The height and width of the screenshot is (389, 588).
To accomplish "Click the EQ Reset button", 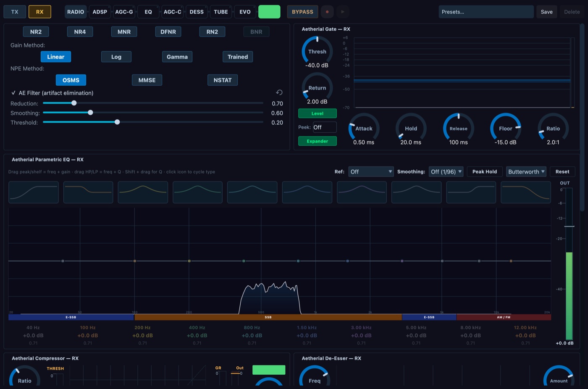I will pos(562,171).
